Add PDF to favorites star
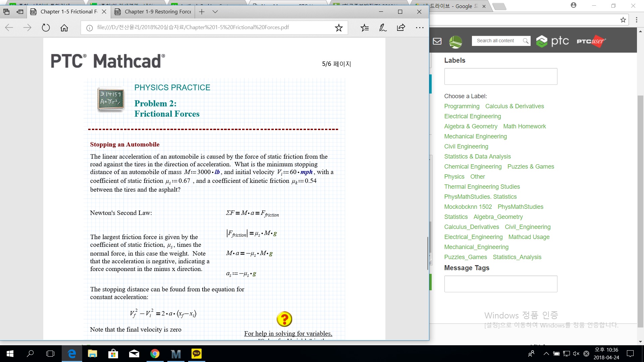Image resolution: width=644 pixels, height=362 pixels. (x=339, y=27)
